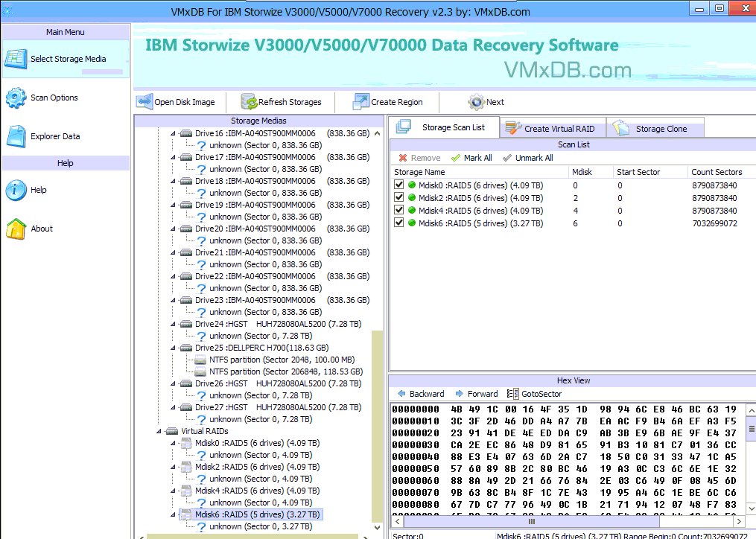Collapse the Mdisk6 RAID5 tree node
The width and height of the screenshot is (756, 539).
173,515
